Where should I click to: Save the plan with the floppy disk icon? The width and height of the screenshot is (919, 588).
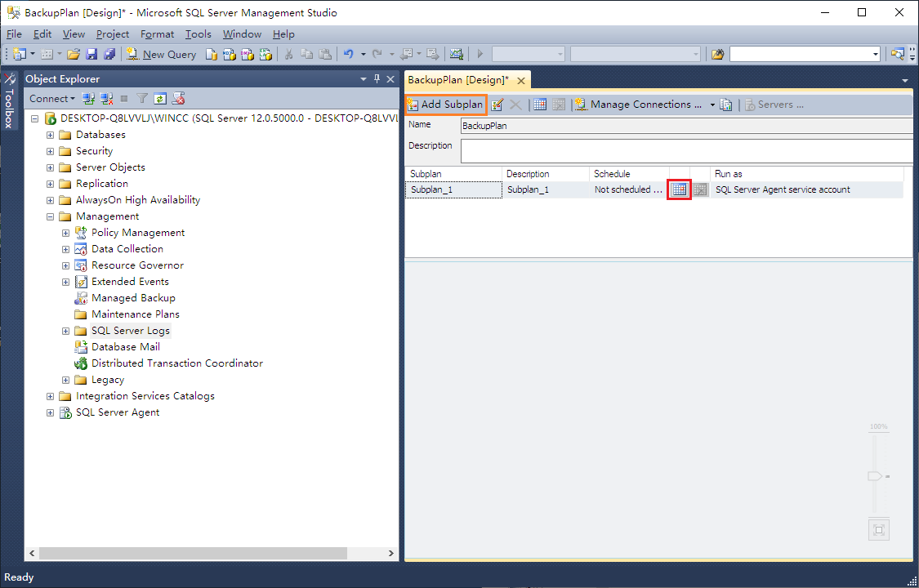(x=91, y=55)
